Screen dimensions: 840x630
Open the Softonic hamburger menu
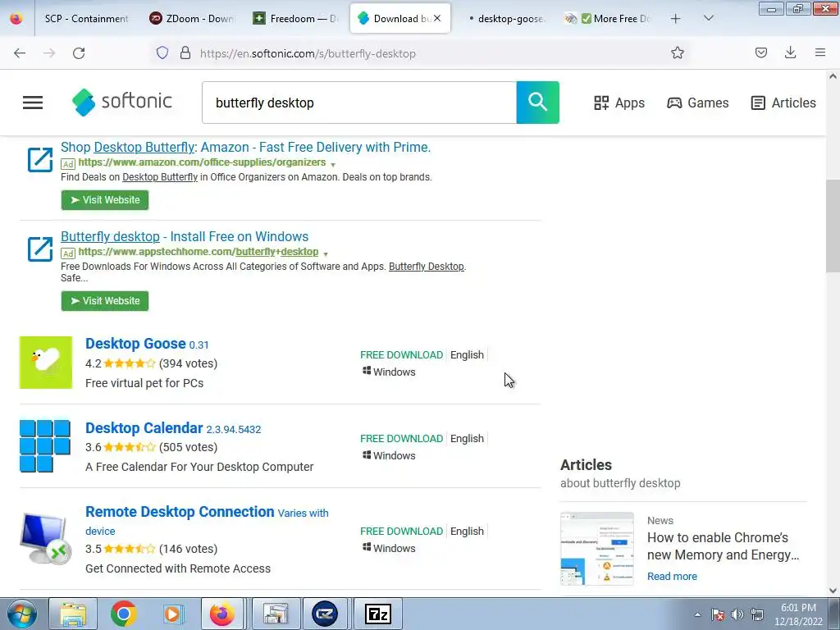coord(33,103)
